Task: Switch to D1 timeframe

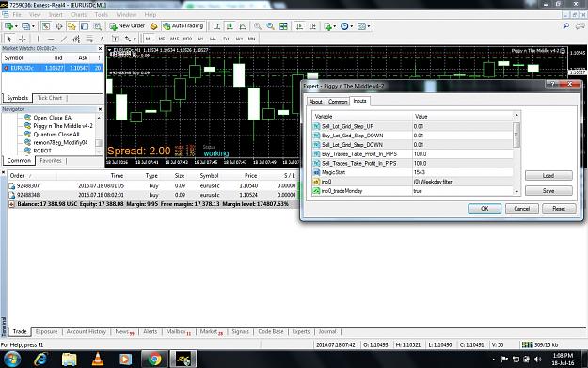Action: click(x=226, y=39)
